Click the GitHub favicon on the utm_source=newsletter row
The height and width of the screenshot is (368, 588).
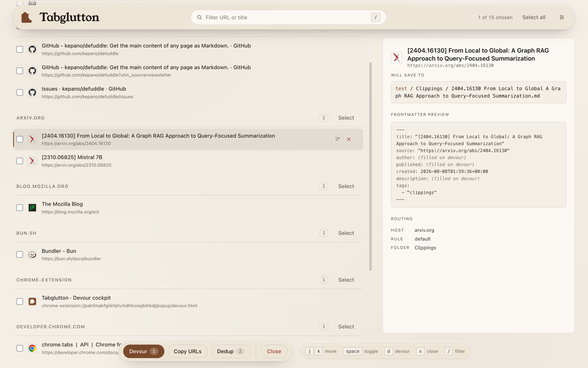point(32,71)
